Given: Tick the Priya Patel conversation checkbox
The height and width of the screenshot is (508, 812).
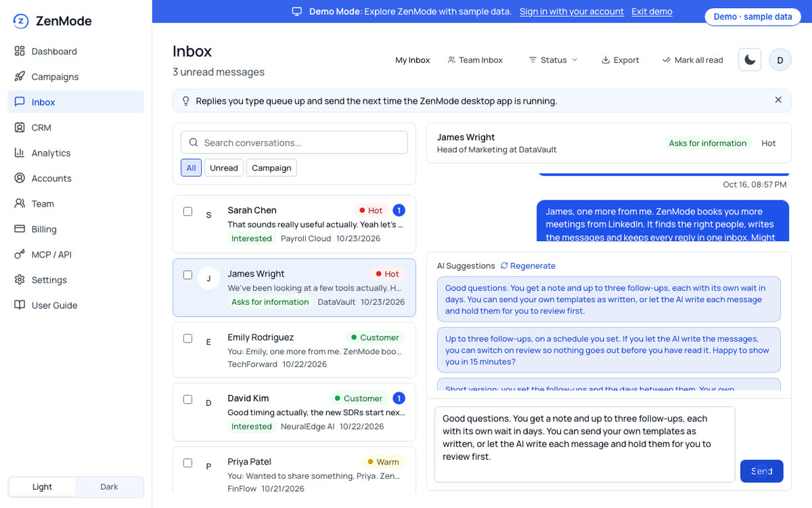Looking at the screenshot, I should pos(188,463).
